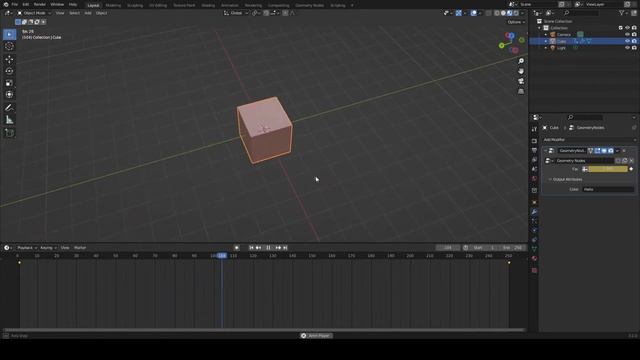Select the Annotate tool
The image size is (640, 360).
coord(9,108)
